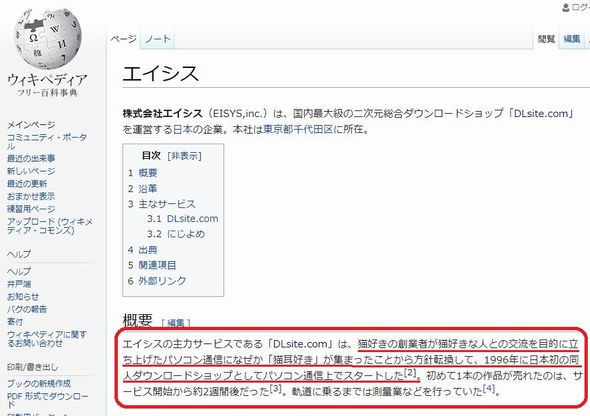The height and width of the screenshot is (416, 590).
Task: Click citation reference [3]
Action: (x=276, y=389)
